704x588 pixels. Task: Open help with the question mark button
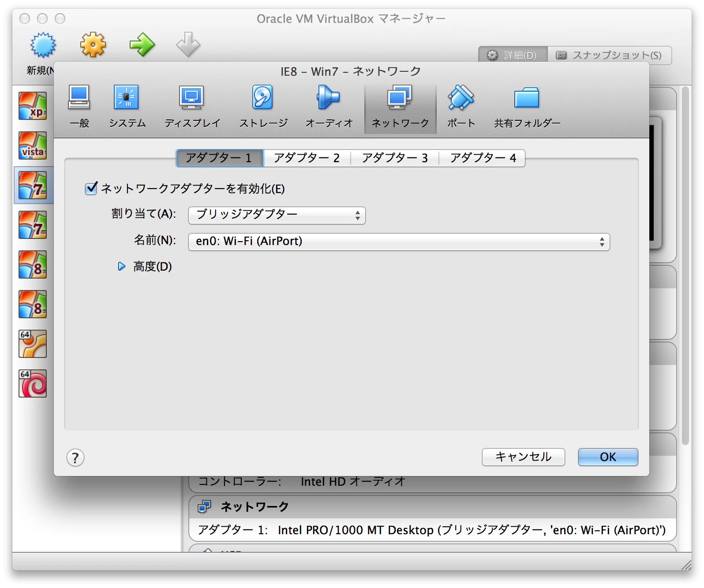pos(75,458)
